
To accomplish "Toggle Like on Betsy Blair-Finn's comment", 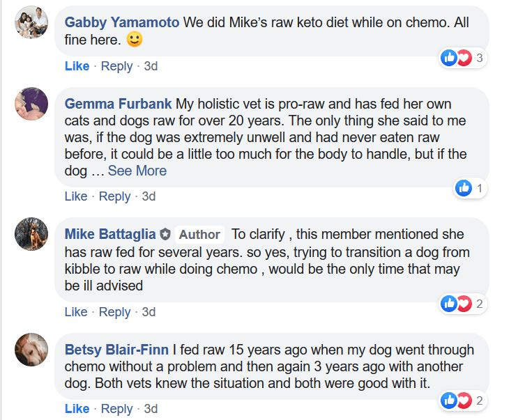I will click(x=77, y=409).
